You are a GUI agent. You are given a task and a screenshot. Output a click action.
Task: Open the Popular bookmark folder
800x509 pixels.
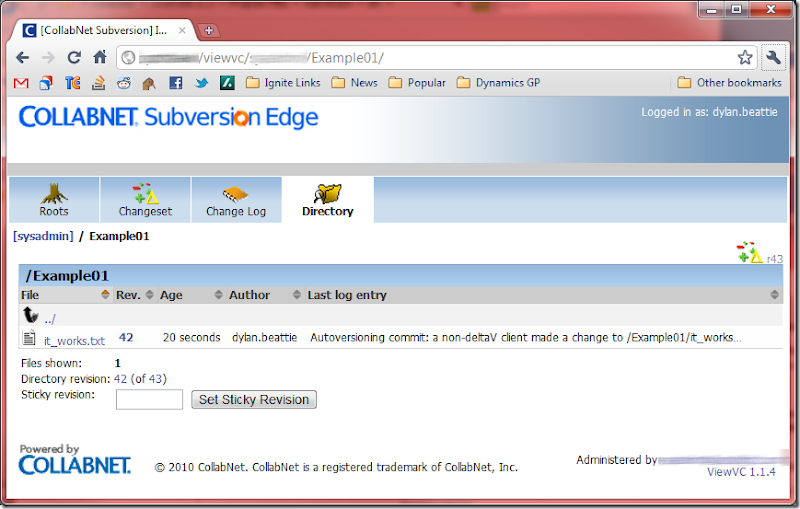[417, 83]
